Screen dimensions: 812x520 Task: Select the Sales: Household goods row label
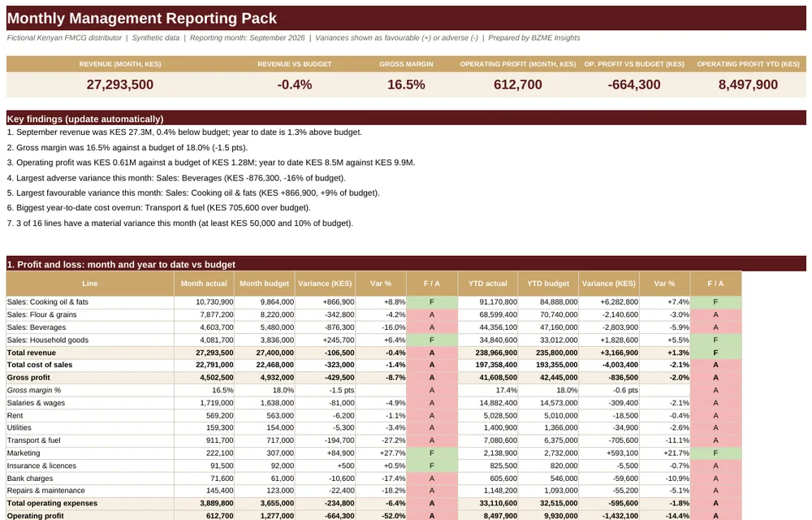[x=48, y=340]
